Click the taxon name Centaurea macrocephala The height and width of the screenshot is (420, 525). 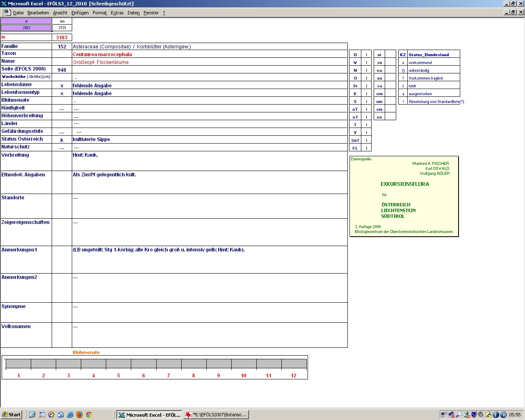pos(103,54)
